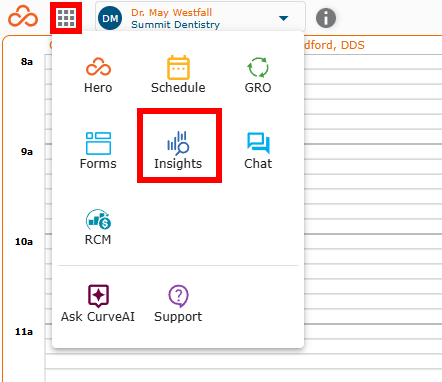This screenshot has height=382, width=442.
Task: Click the 11a time label
Action: pyautogui.click(x=24, y=332)
